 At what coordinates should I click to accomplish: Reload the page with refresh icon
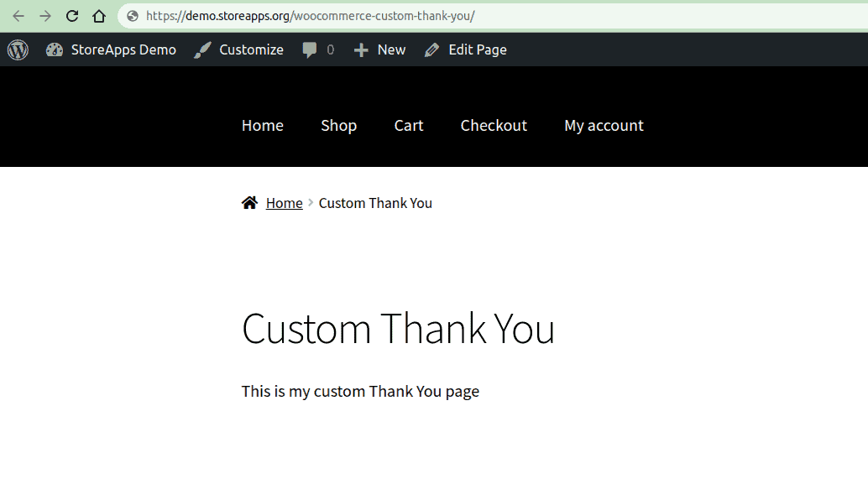(x=72, y=16)
